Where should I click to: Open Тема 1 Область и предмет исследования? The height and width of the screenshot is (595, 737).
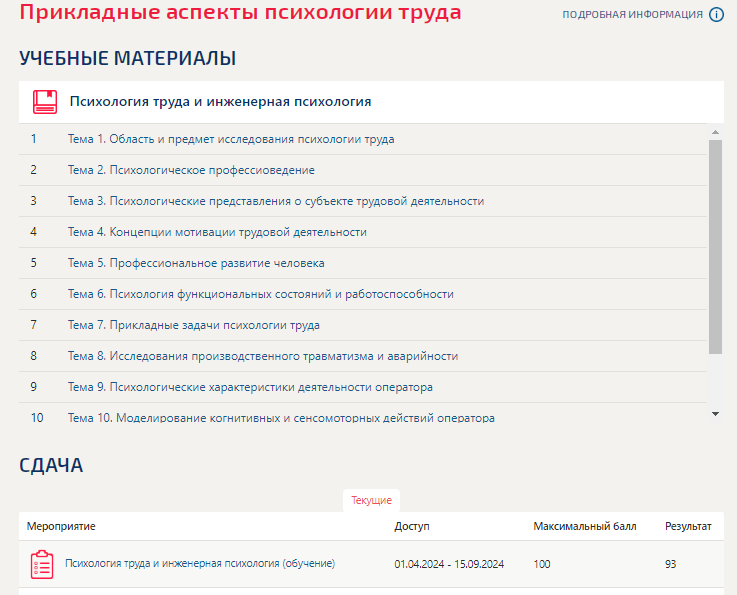pos(231,139)
